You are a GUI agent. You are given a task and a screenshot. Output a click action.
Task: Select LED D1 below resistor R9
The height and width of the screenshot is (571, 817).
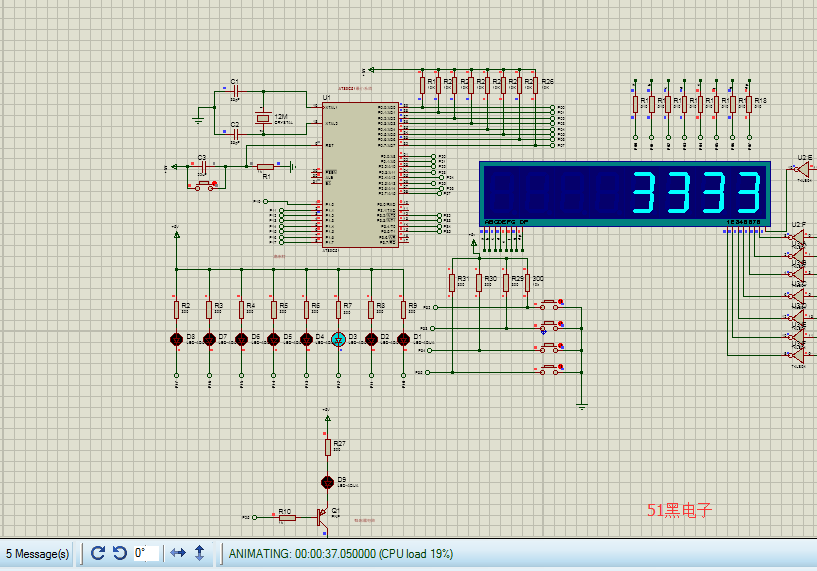point(403,340)
